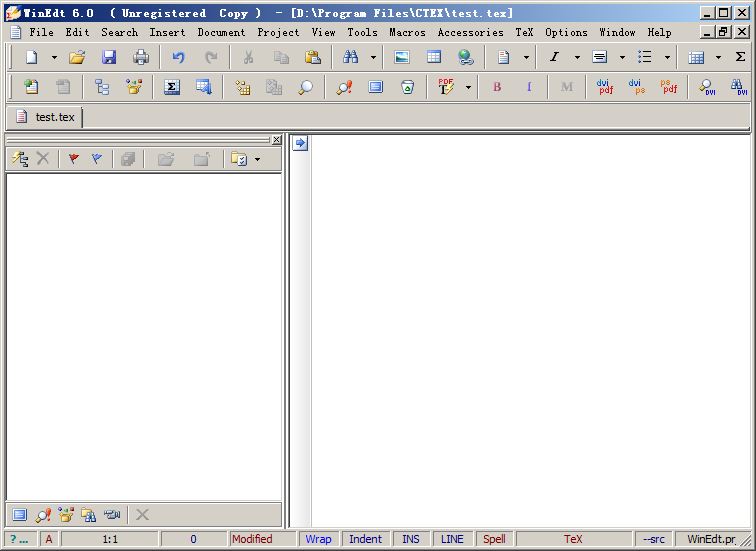Screen dimensions: 756x551
Task: Expand the New document dropdown arrow
Action: click(x=54, y=57)
